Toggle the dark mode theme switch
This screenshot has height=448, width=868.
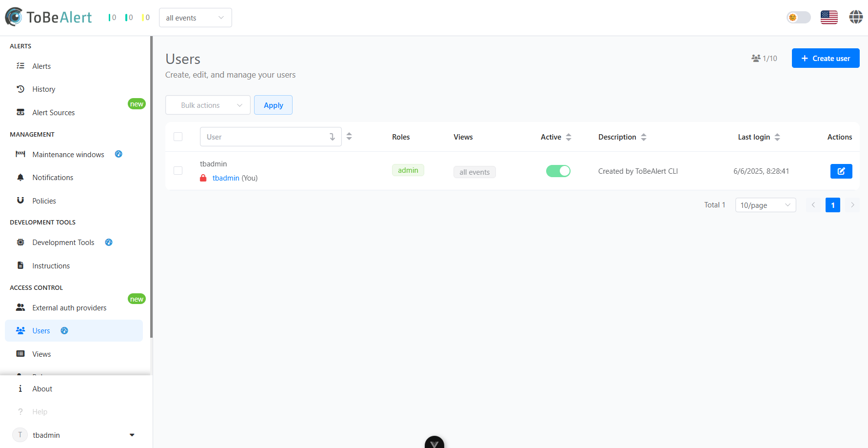click(799, 17)
